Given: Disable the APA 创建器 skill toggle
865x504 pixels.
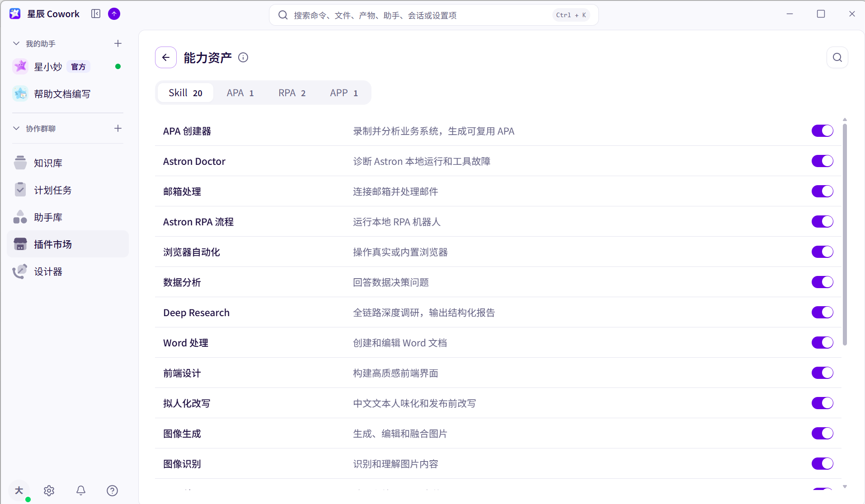Looking at the screenshot, I should [822, 131].
